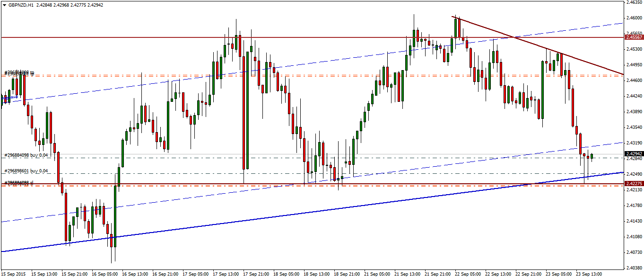
Task: Click the 2.41430 price axis value
Action: [x=633, y=221]
